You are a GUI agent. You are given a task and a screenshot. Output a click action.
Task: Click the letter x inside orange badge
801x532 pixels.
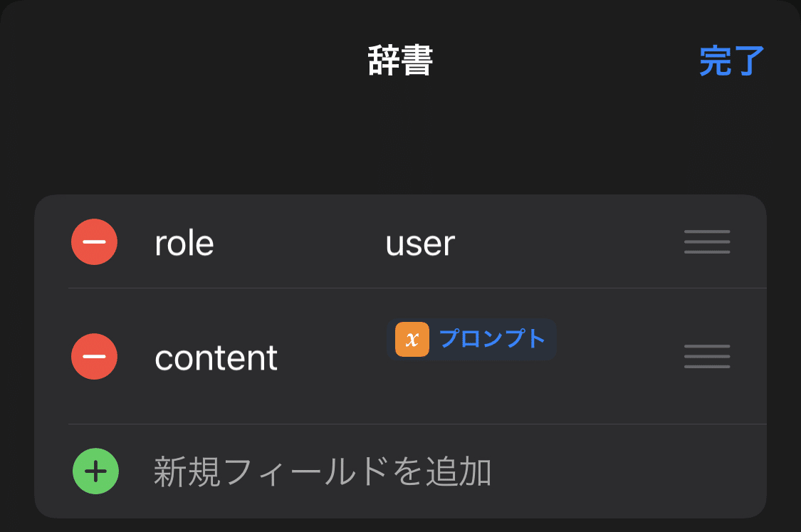tap(412, 339)
